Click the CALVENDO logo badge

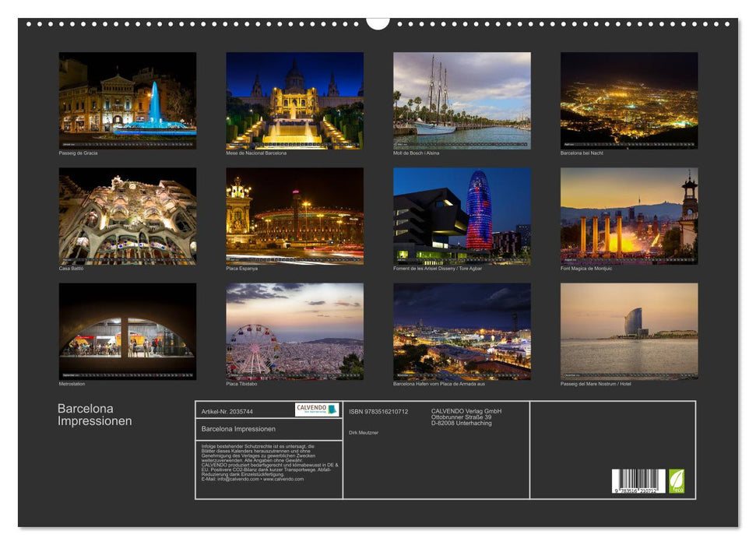pos(316,410)
